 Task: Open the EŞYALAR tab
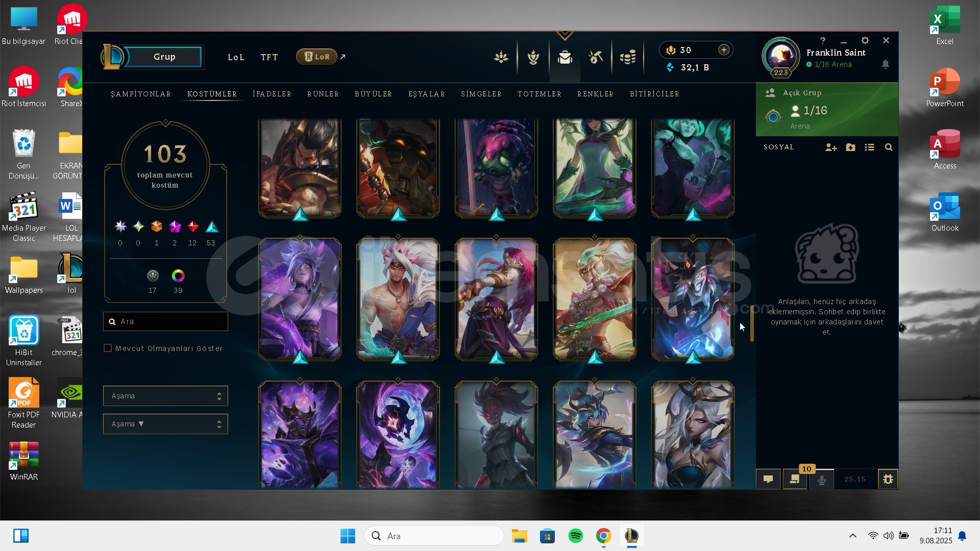[427, 94]
